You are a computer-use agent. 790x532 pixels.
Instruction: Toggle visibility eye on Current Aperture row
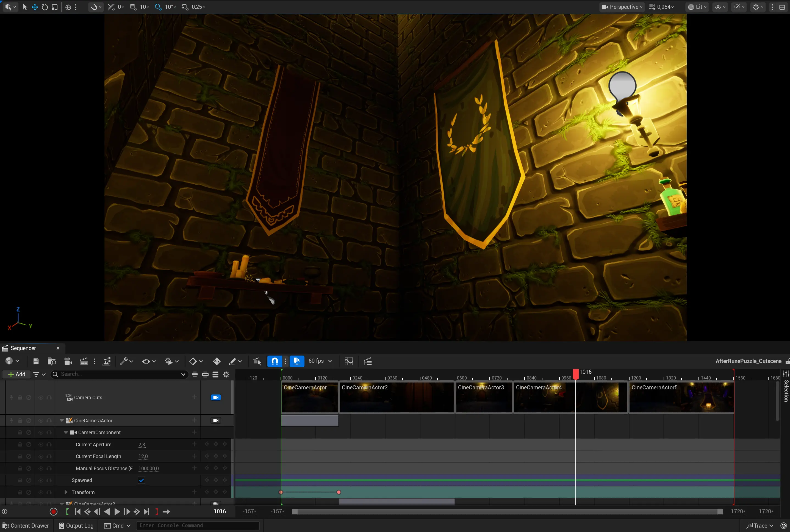click(41, 444)
